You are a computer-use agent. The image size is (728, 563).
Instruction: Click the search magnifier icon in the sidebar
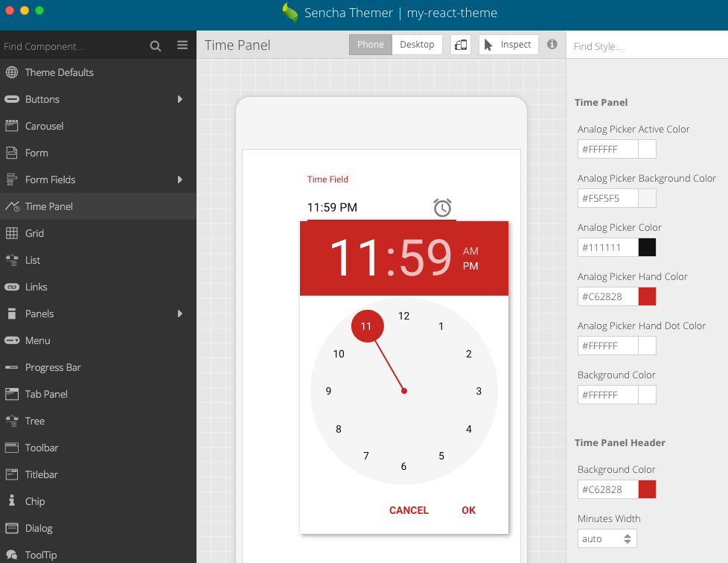pos(156,46)
